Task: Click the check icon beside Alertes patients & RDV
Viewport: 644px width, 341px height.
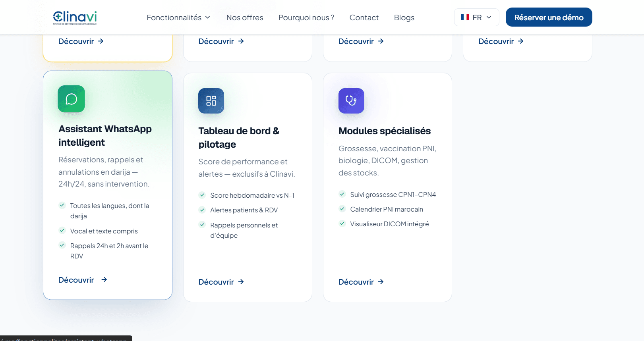Action: coord(202,210)
